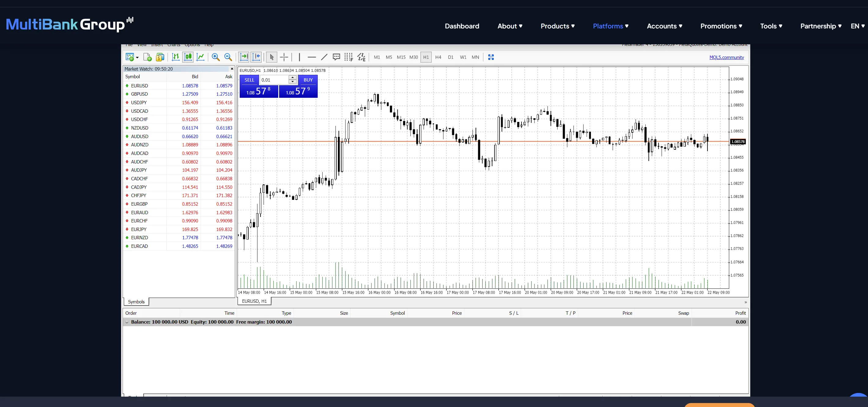Click the MultiBank Group logo
This screenshot has width=868, height=407.
pos(70,24)
